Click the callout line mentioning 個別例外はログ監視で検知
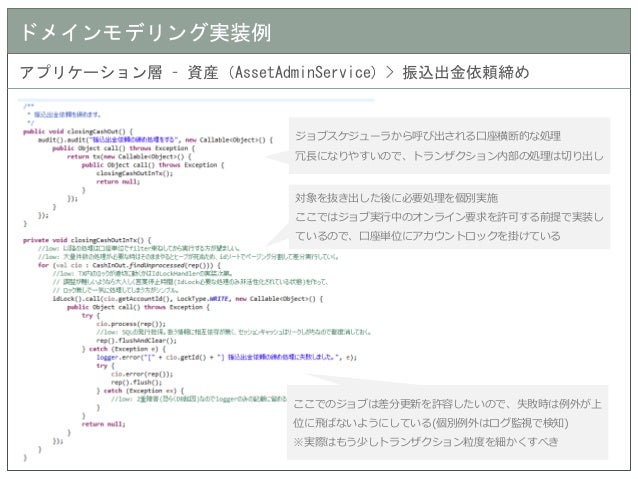This screenshot has width=638, height=479. (431, 423)
